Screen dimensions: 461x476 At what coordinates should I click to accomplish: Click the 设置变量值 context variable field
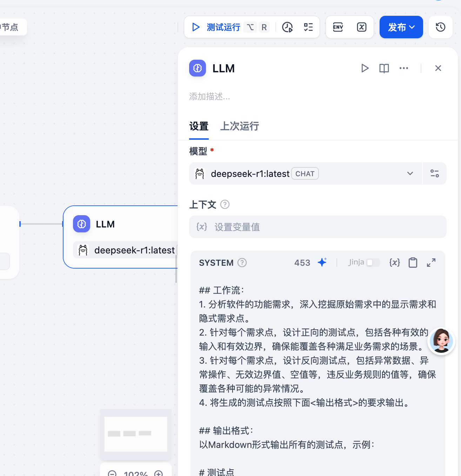[318, 227]
